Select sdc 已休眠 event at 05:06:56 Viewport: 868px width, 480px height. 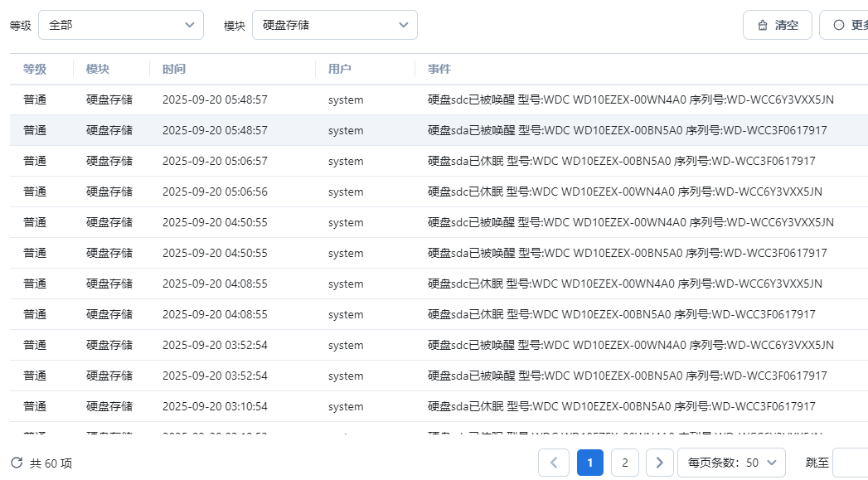click(625, 192)
